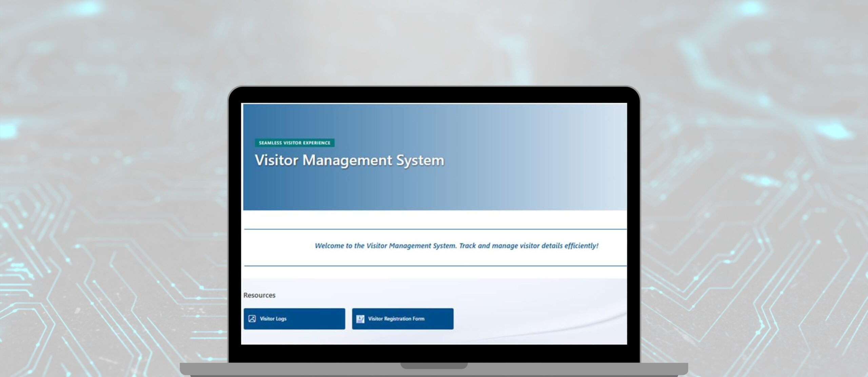
Task: Click the Visitor Registration Form document icon
Action: 360,319
